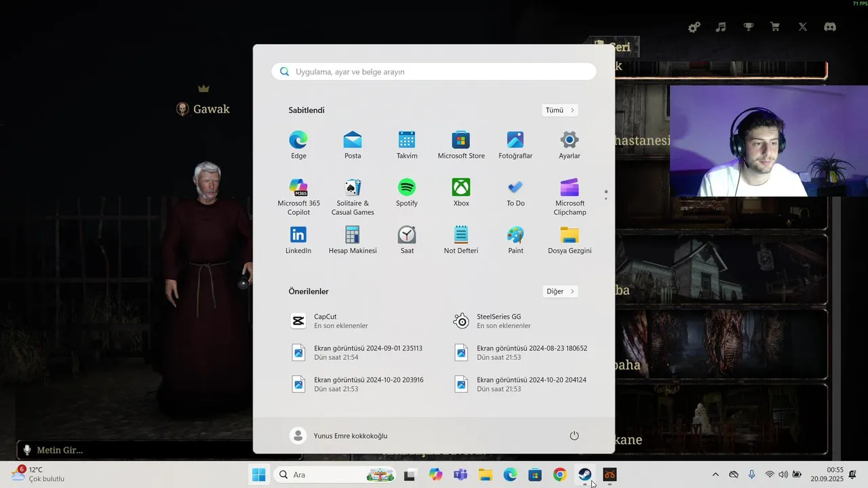Screen dimensions: 868x488
Task: Open Task View on the taskbar
Action: [410, 474]
